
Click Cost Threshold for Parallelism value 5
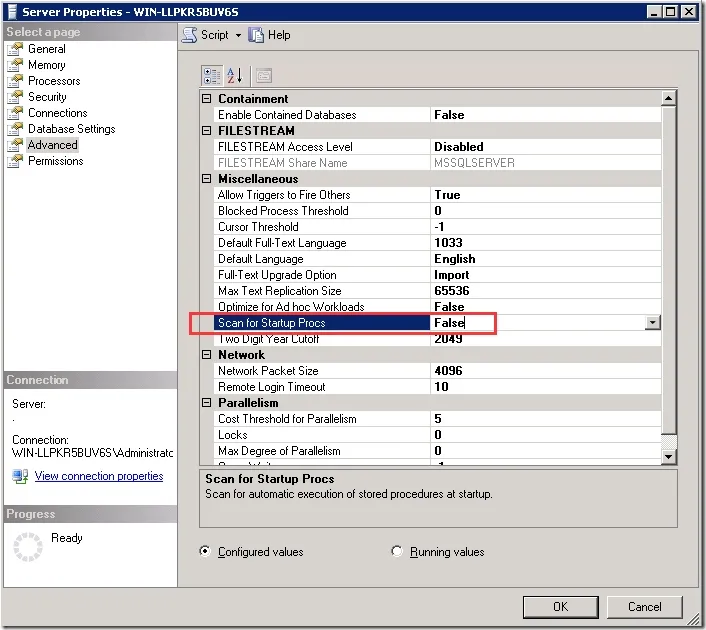point(438,419)
